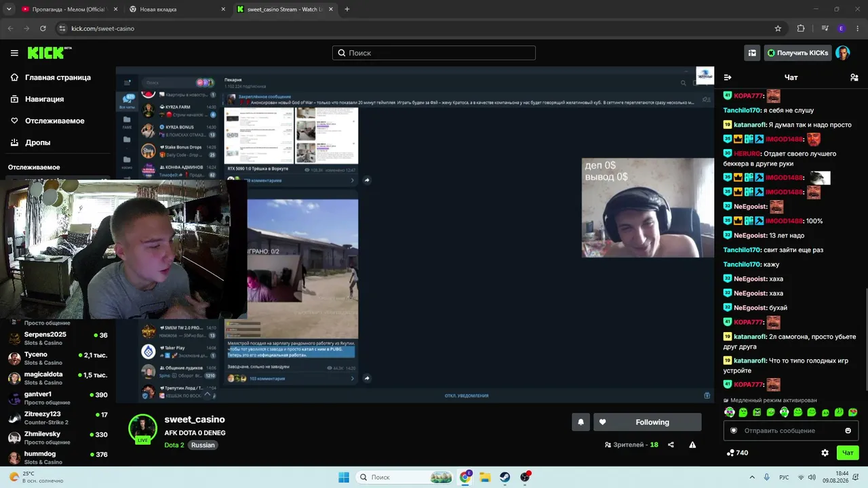Open File Explorer from the taskbar

(x=485, y=477)
